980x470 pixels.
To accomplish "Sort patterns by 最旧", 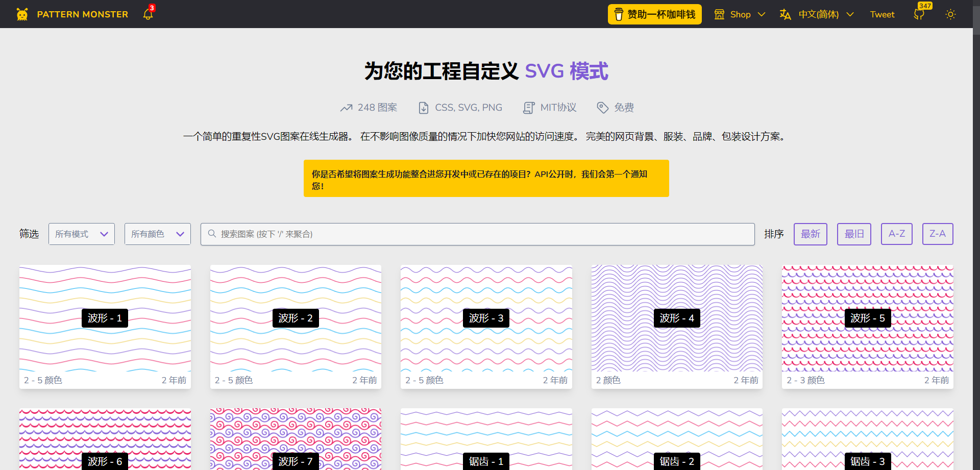I will [x=854, y=234].
